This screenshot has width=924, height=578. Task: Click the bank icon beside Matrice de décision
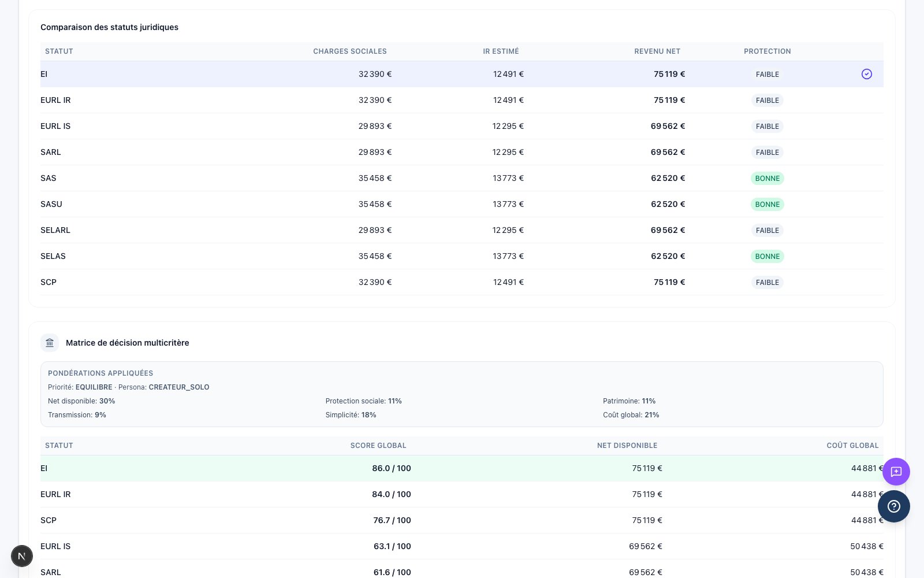point(50,343)
